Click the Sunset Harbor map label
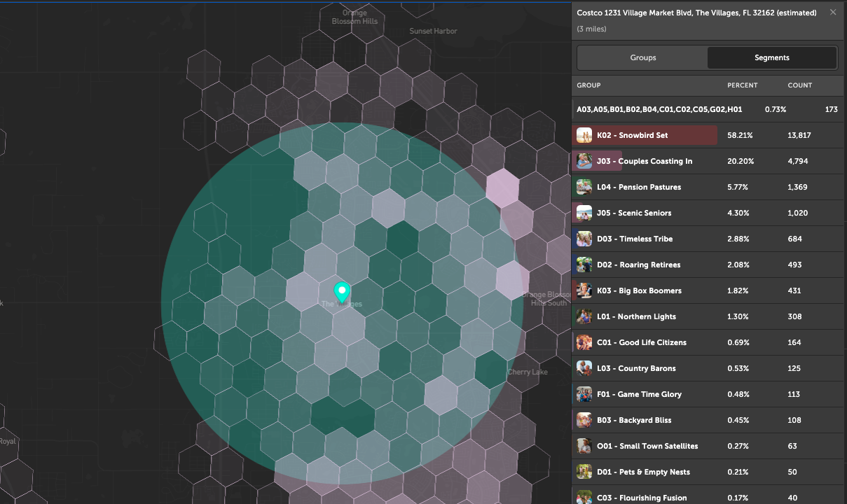This screenshot has width=847, height=504. click(x=433, y=31)
